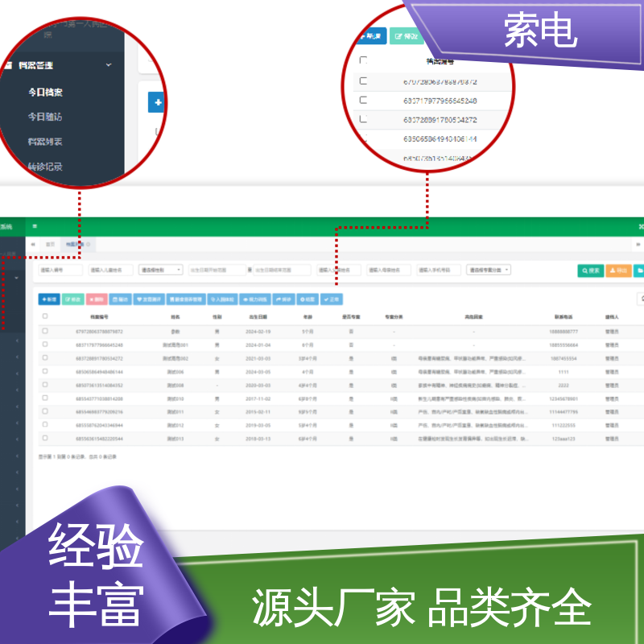Open the 请选择专案分类 case category dropdown

click(x=489, y=270)
